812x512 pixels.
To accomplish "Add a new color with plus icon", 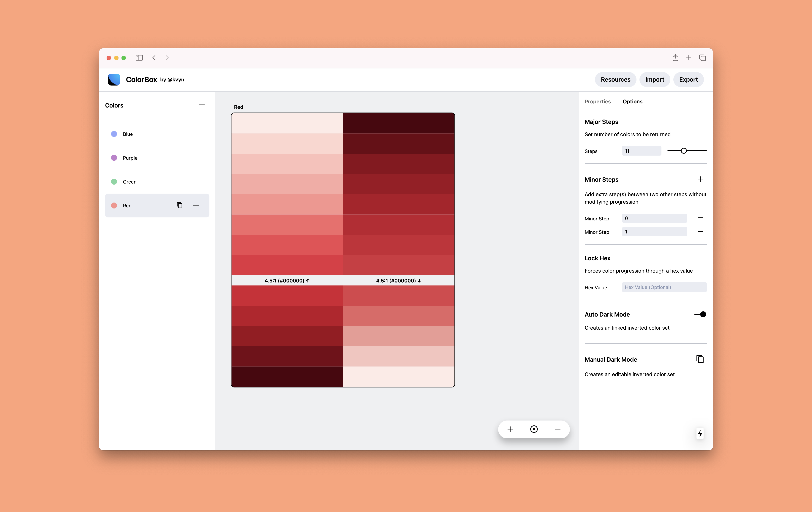I will [x=202, y=105].
